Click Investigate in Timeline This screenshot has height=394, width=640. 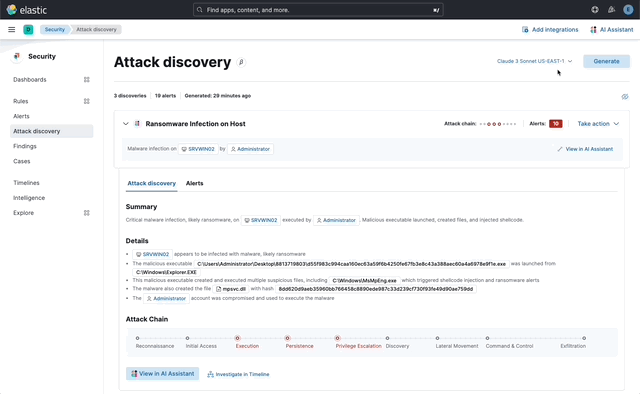[238, 374]
